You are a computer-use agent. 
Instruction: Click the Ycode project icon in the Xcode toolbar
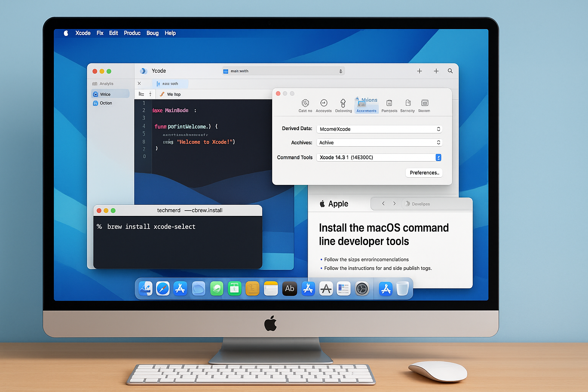143,71
